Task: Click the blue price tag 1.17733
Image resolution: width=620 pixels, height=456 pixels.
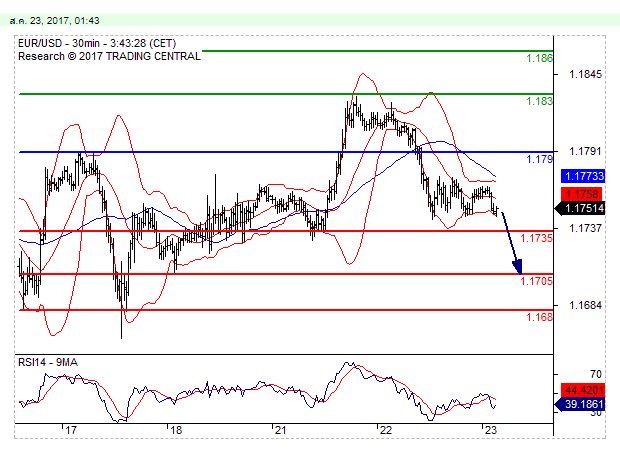Action: click(x=583, y=176)
